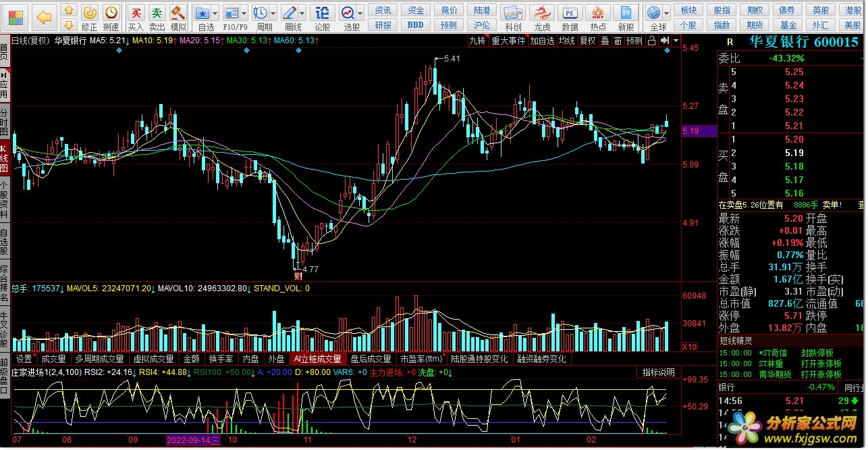The image size is (868, 450).
Task: Expand the 画线 dropdown arrow
Action: coord(302,13)
